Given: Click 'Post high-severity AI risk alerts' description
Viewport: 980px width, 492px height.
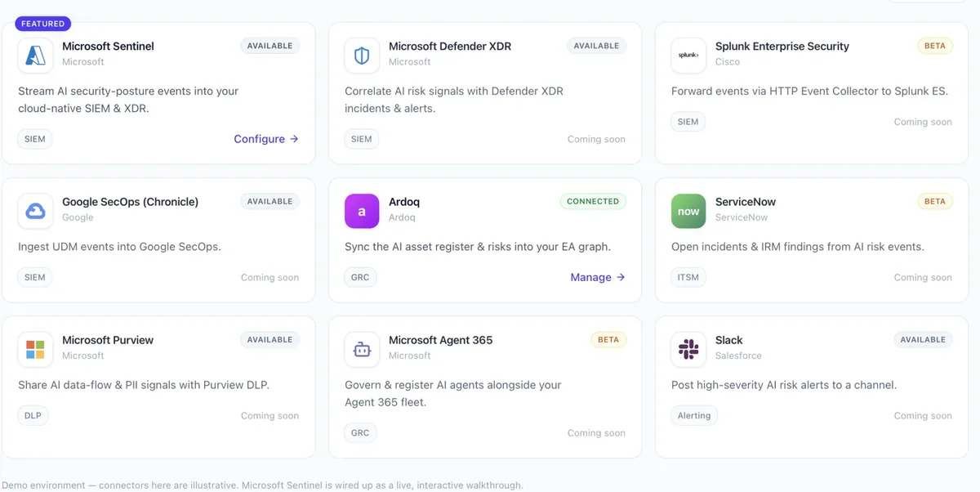Looking at the screenshot, I should point(784,384).
